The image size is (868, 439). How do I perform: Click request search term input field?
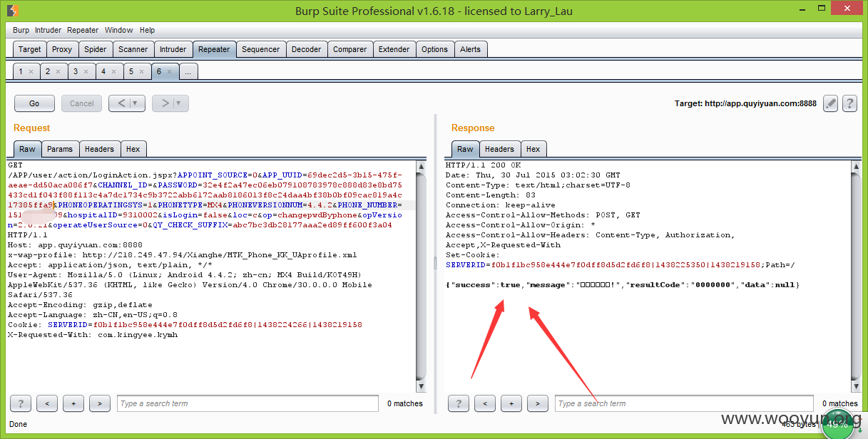coord(247,403)
